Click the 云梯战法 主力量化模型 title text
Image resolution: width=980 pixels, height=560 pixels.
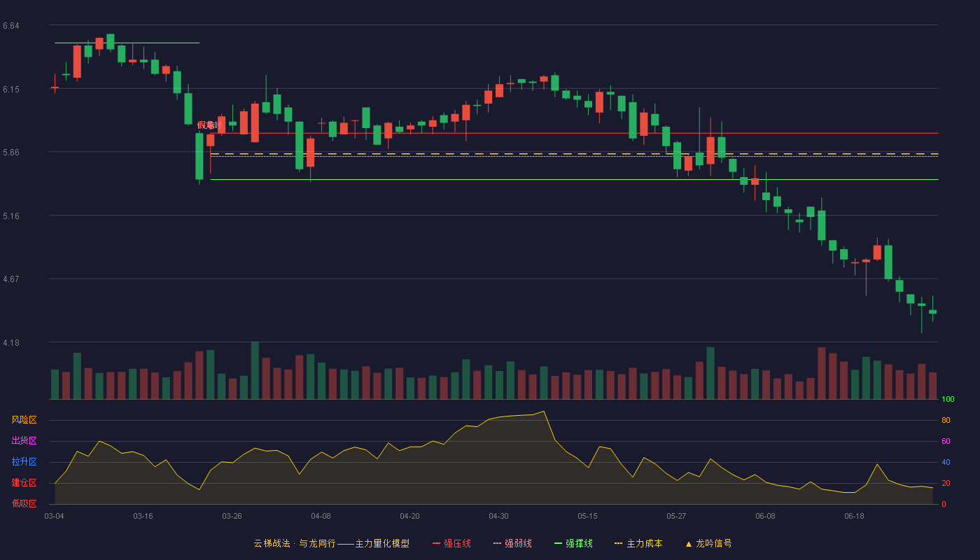pos(332,543)
